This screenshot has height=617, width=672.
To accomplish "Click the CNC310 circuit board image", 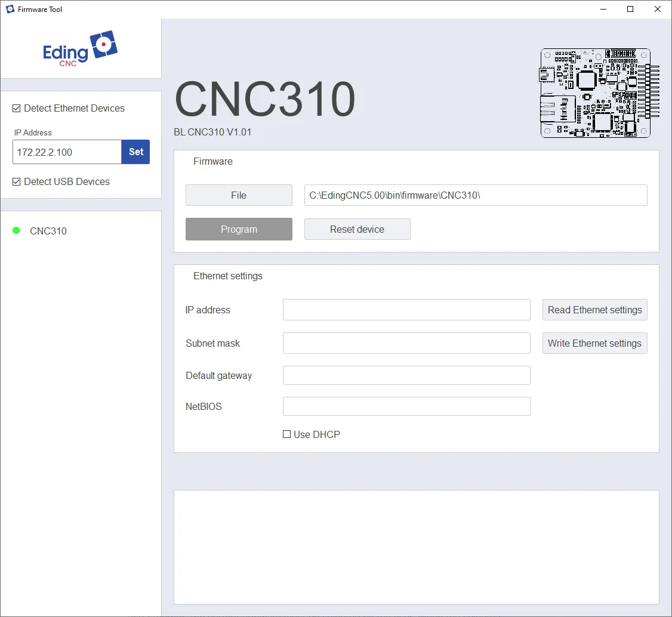I will coord(599,93).
